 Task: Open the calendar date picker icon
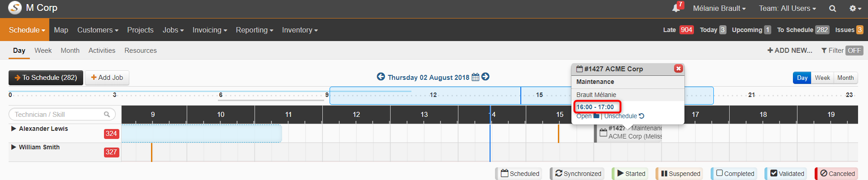point(475,77)
